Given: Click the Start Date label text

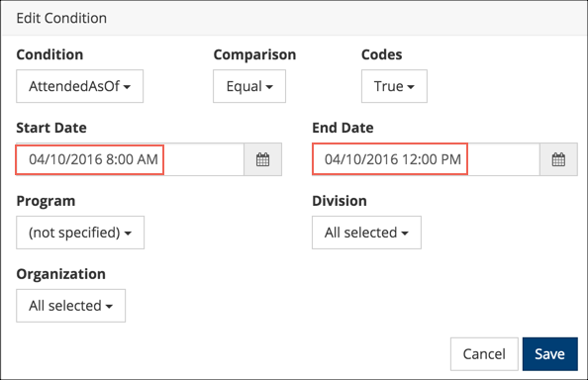Looking at the screenshot, I should pyautogui.click(x=51, y=128).
